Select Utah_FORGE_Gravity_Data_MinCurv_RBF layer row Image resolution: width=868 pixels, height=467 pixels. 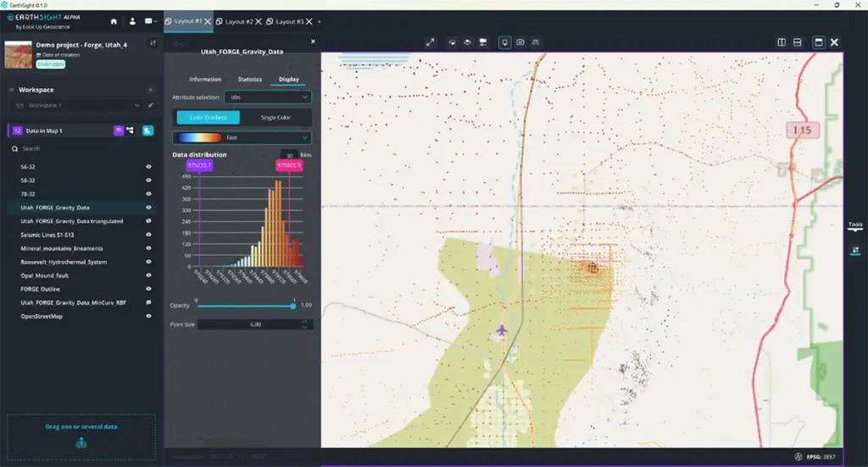81,303
